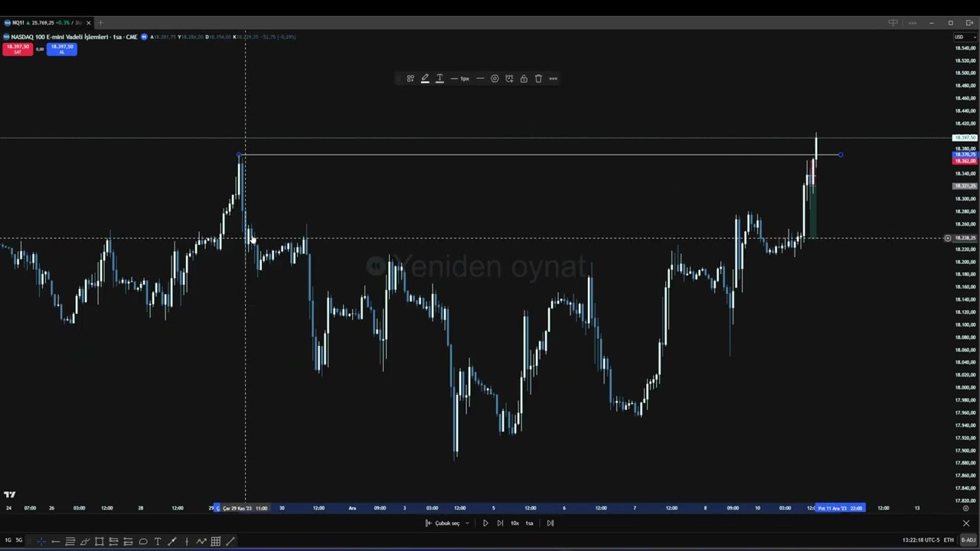
Task: Select the text annotation tool
Action: coord(158,542)
